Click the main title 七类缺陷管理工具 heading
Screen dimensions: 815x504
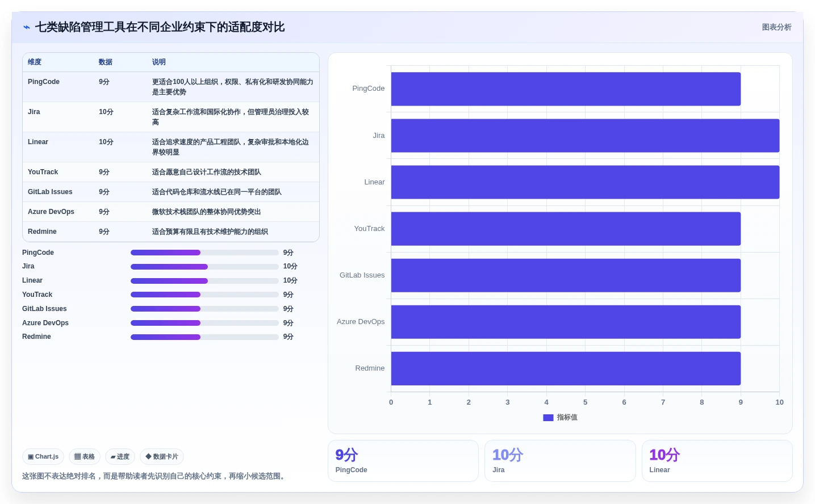tap(160, 27)
